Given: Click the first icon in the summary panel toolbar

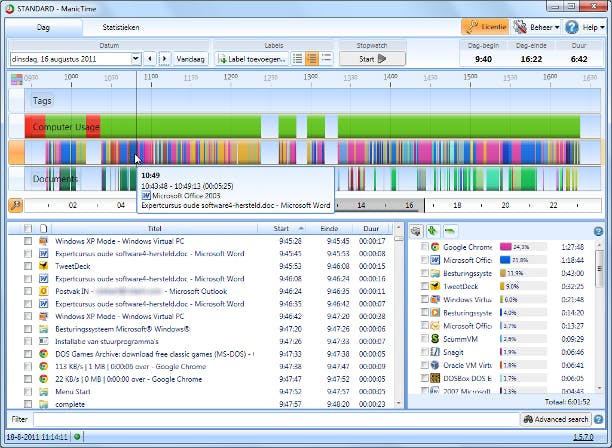Looking at the screenshot, I should [415, 230].
